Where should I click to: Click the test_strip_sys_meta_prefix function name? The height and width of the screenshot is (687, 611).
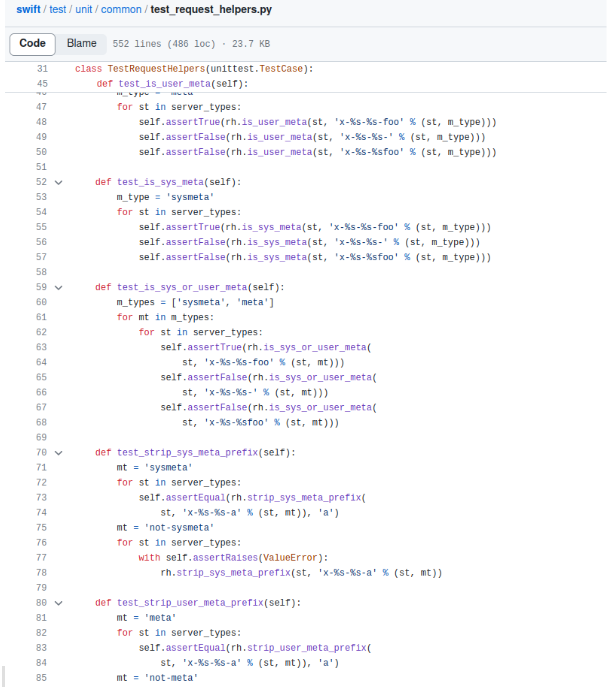point(187,452)
